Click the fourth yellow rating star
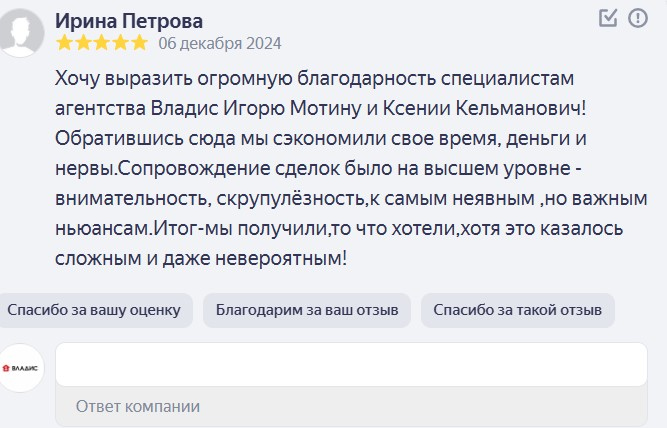Screen dimensions: 667x428 pyautogui.click(x=121, y=43)
